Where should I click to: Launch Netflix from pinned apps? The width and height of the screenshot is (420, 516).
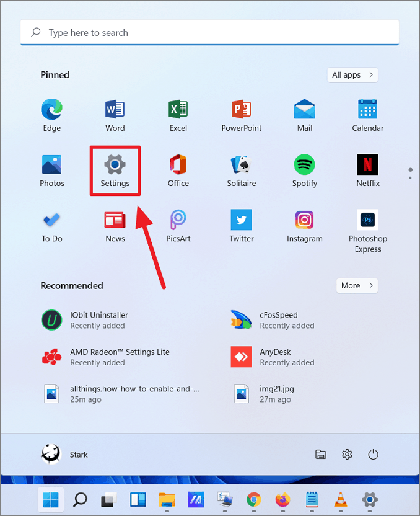[x=368, y=171]
